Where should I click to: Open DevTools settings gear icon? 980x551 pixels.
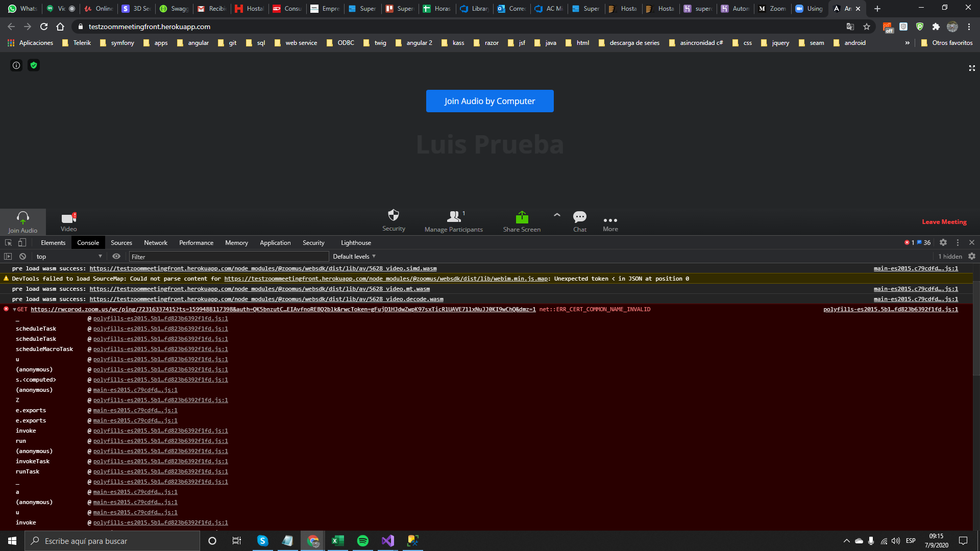point(943,243)
